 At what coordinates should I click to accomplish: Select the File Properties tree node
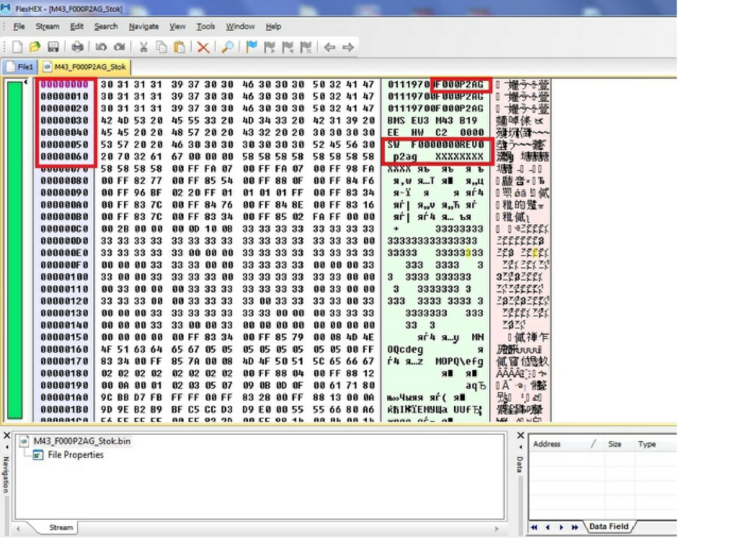click(x=75, y=455)
